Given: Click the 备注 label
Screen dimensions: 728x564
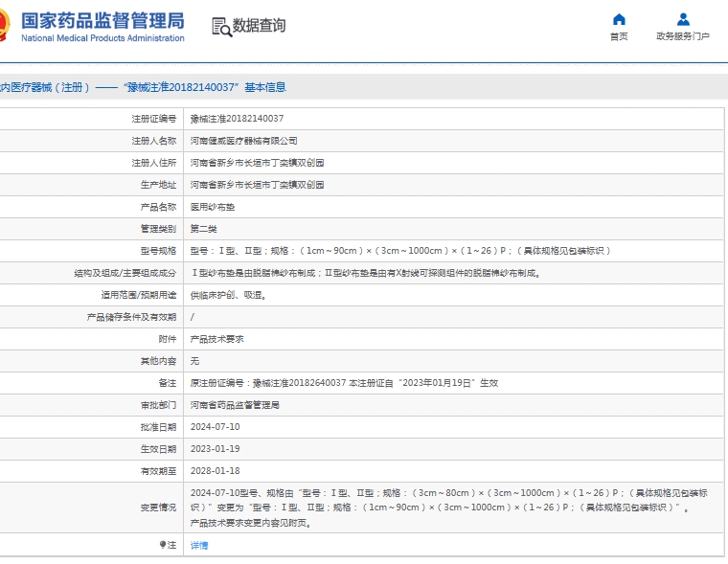Looking at the screenshot, I should pos(167,383).
